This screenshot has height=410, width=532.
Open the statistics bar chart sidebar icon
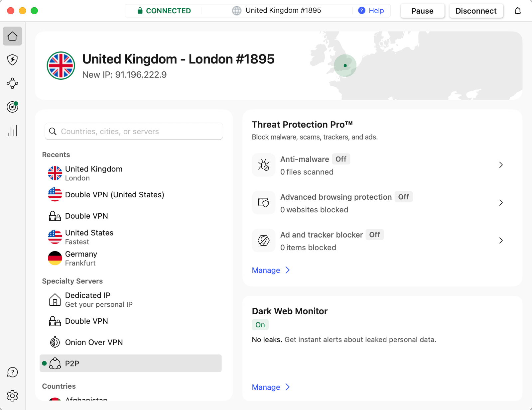click(12, 131)
